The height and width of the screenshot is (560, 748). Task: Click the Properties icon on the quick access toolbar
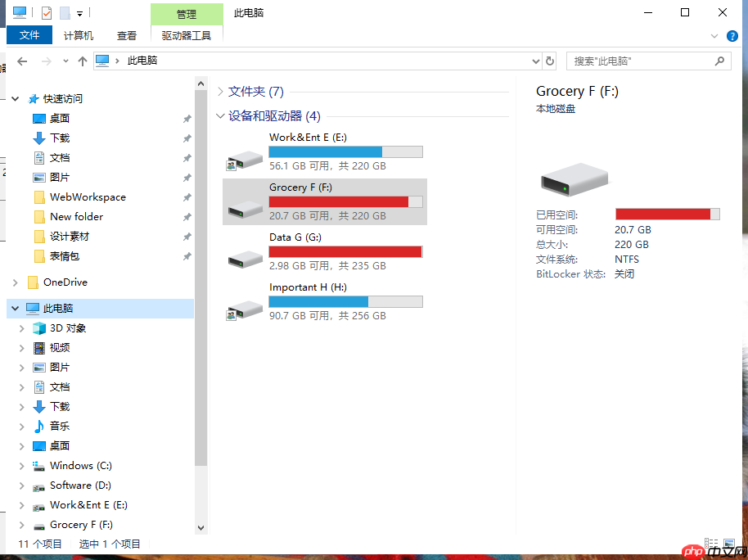pos(46,12)
